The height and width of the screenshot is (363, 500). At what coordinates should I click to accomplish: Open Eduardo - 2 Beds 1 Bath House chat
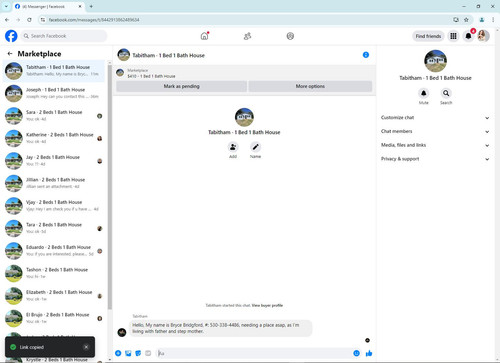(54, 251)
